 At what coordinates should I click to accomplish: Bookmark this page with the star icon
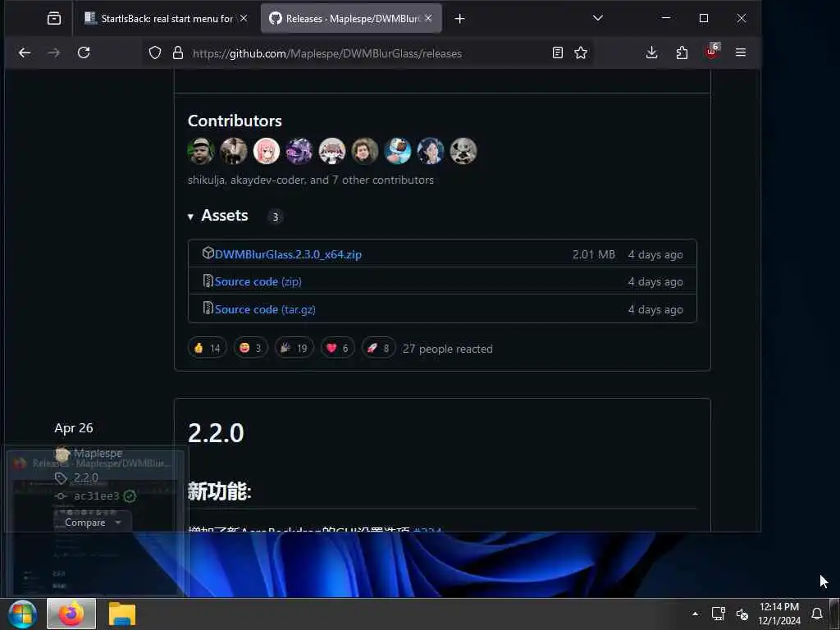[x=581, y=52]
